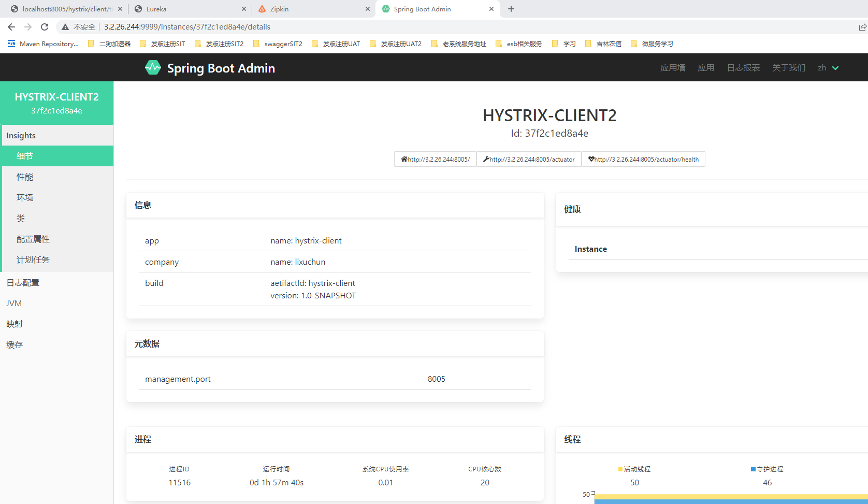
Task: Open the 发版注册UAT bookmark folder
Action: (x=336, y=44)
